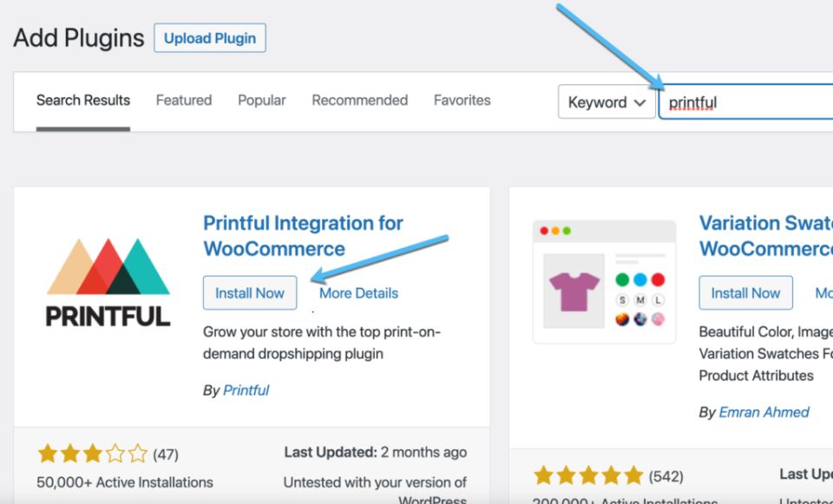The height and width of the screenshot is (504, 833).
Task: Install the Variation Swatches plugin
Action: (745, 293)
